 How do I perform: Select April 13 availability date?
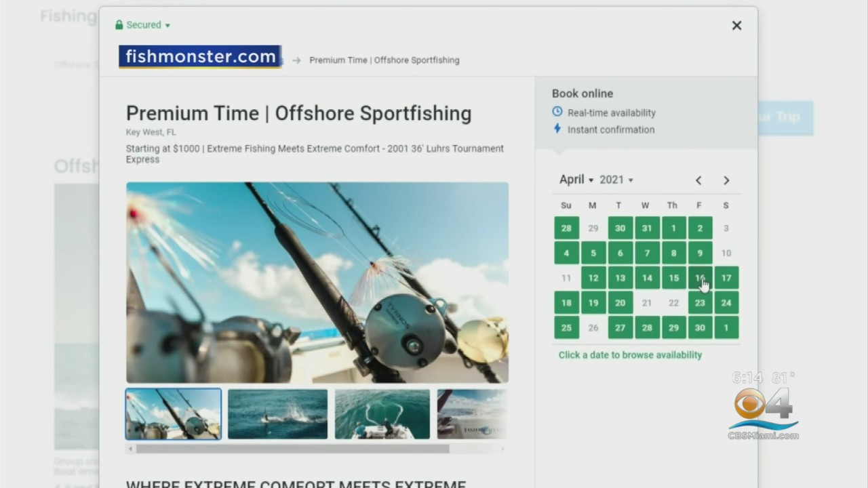(x=620, y=278)
